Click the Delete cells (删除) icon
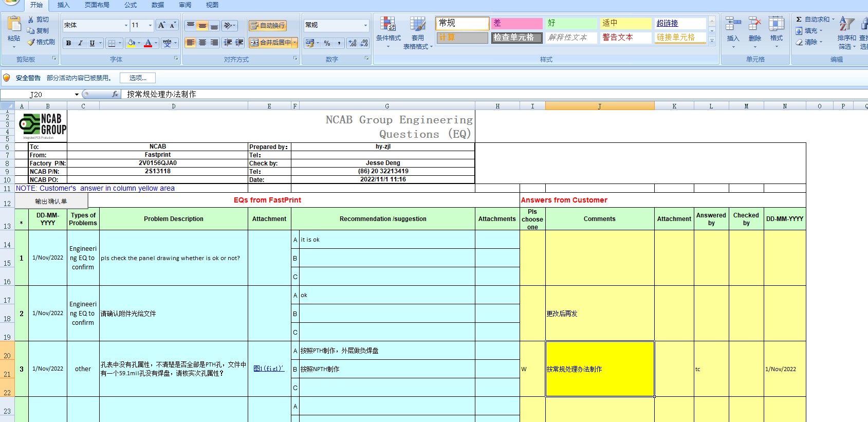Screen dimensions: 868x422 tap(754, 24)
